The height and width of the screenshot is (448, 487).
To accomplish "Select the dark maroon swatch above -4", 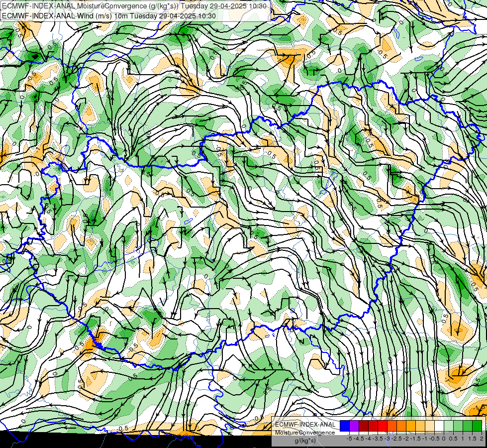I will point(364,426).
